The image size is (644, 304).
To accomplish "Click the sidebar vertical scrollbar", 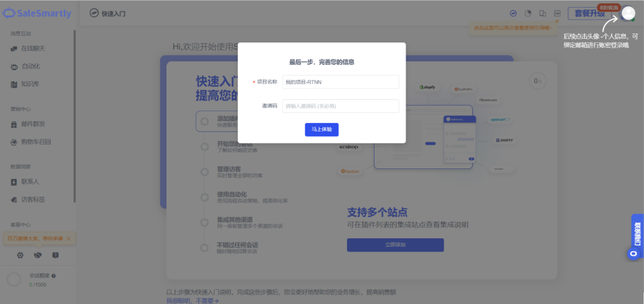I will pos(75,115).
